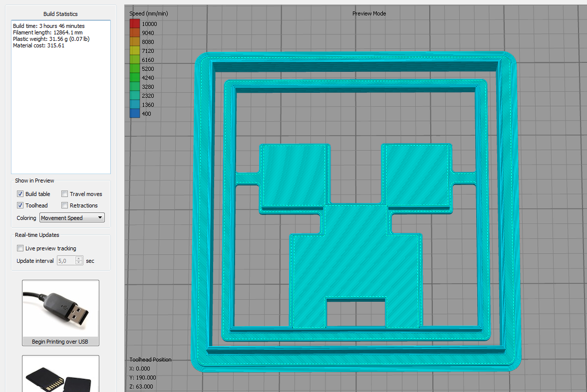Decrease the Update interval with the down arrow
The height and width of the screenshot is (392, 587).
79,263
